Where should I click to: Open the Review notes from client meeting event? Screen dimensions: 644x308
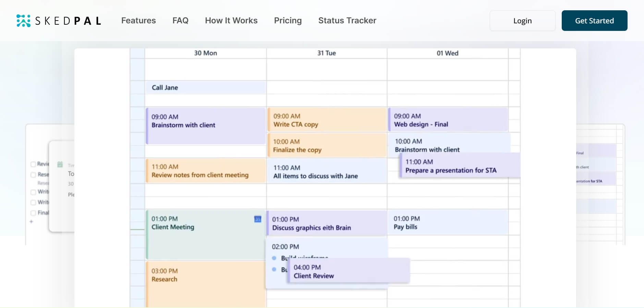point(206,170)
